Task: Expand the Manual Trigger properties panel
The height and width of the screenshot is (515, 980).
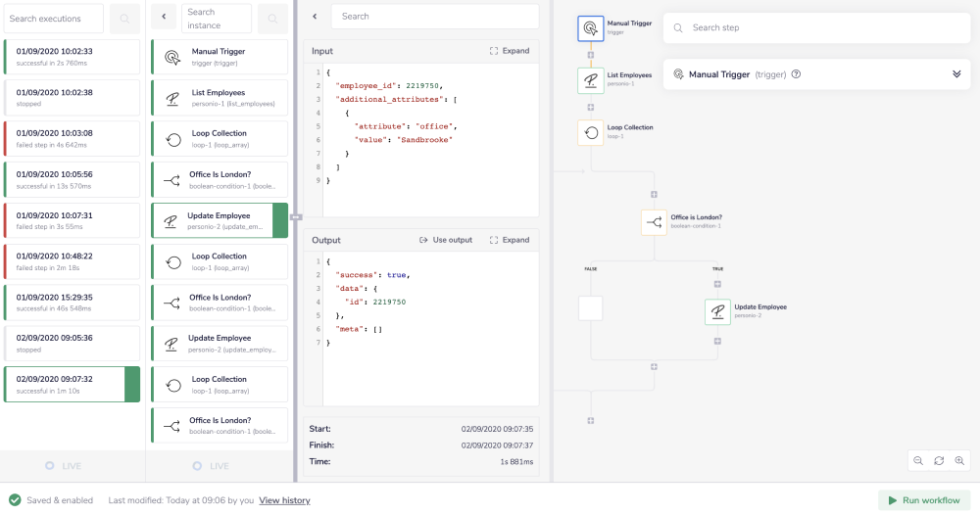Action: click(956, 74)
